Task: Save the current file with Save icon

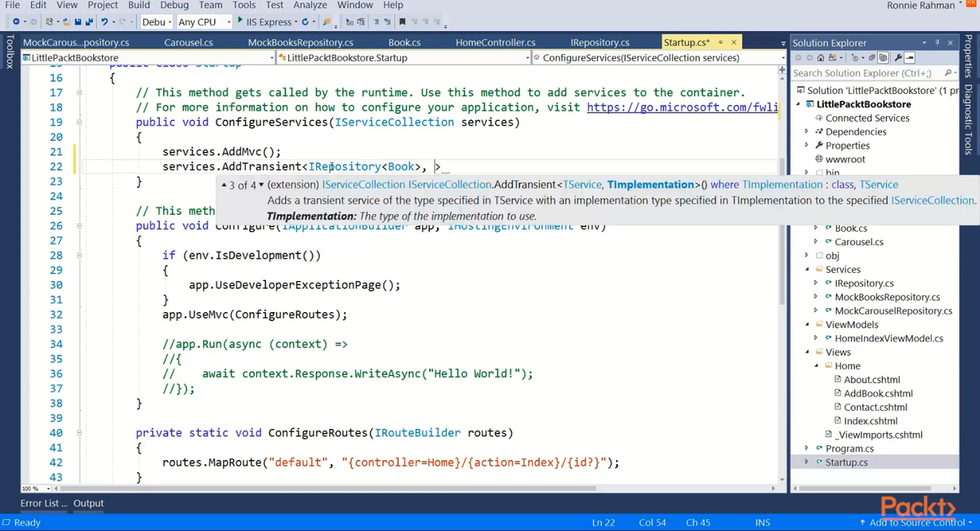Action: click(x=78, y=22)
